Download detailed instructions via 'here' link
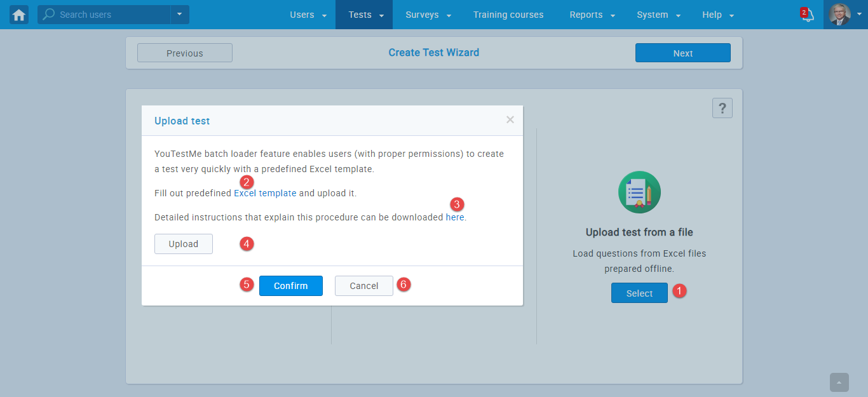This screenshot has width=868, height=397. click(455, 217)
